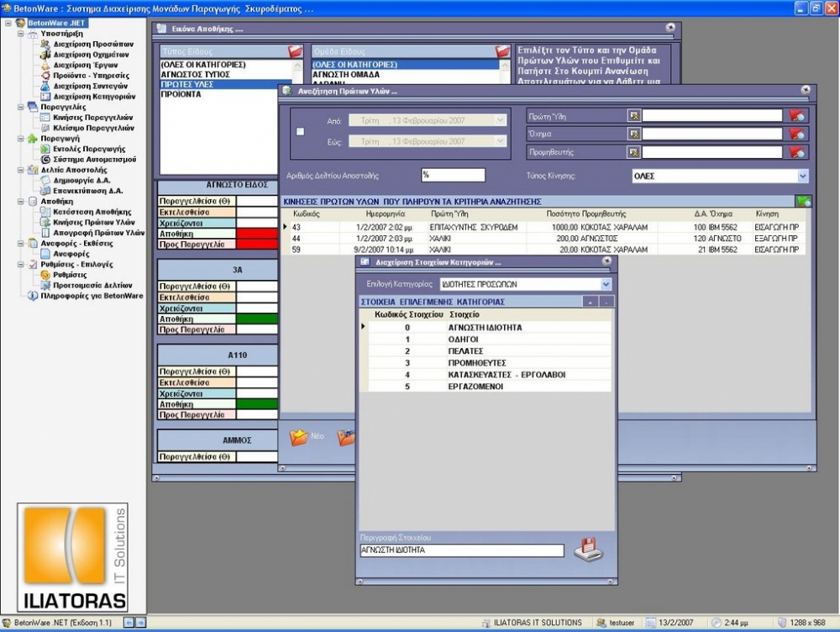Collapse the Δελτία Αποστολής tree node

pos(21,170)
